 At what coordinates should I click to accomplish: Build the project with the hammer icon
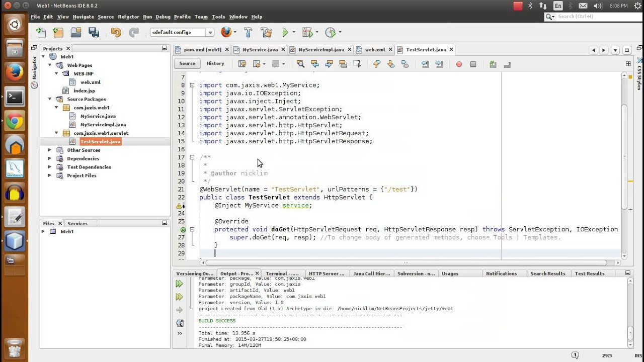[248, 33]
